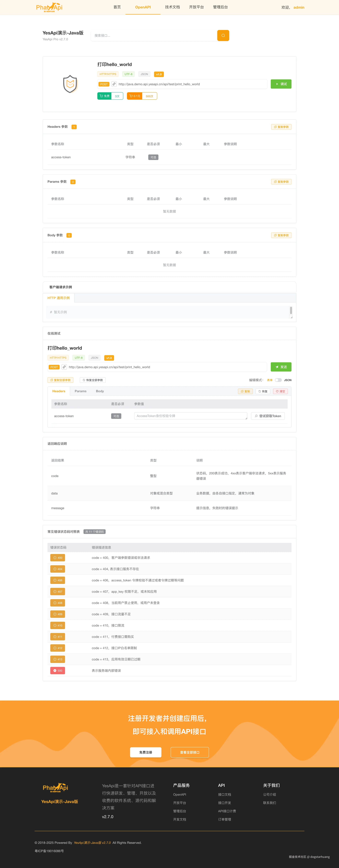Click the shield logo of the hello_world API

tap(70, 84)
